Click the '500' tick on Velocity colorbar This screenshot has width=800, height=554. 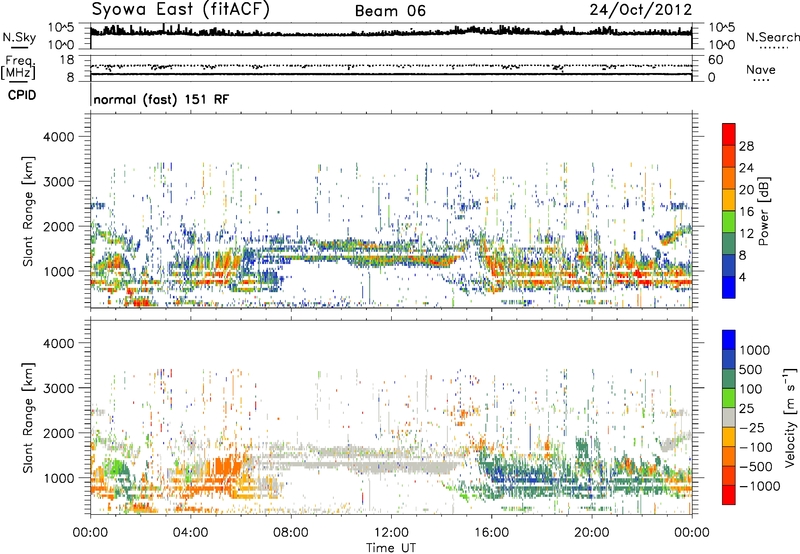click(x=751, y=370)
